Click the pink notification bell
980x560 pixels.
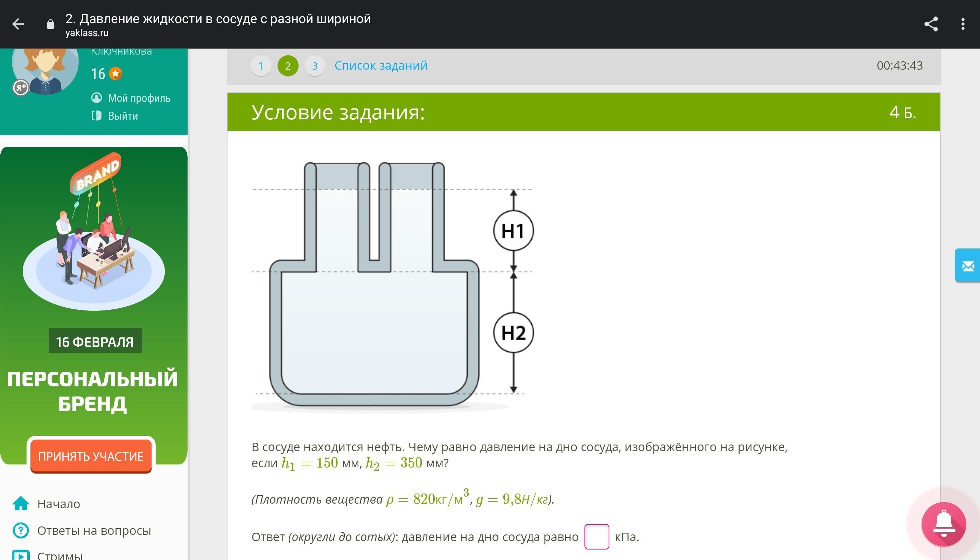tap(944, 524)
